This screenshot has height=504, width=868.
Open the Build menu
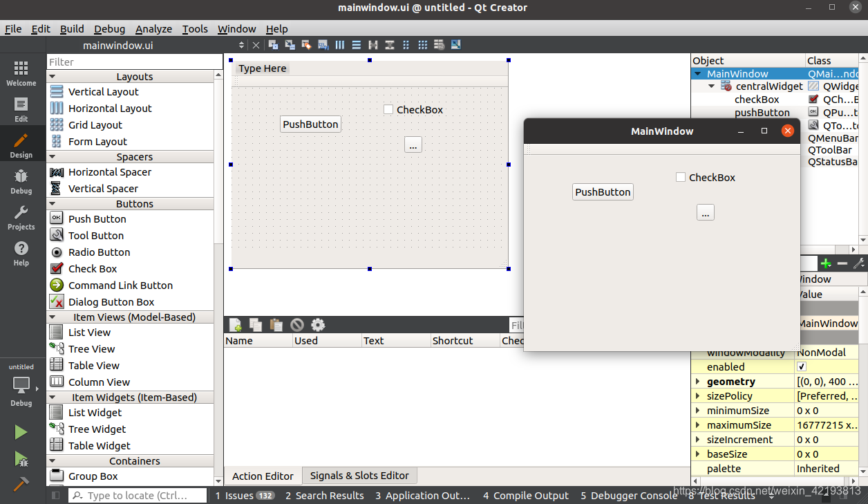point(72,29)
